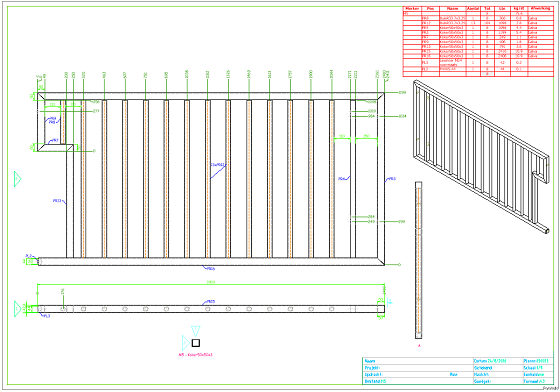Image resolution: width=560 pixels, height=392 pixels.
Task: Select the narrow vertical side view of the baluster
Action: [418, 260]
